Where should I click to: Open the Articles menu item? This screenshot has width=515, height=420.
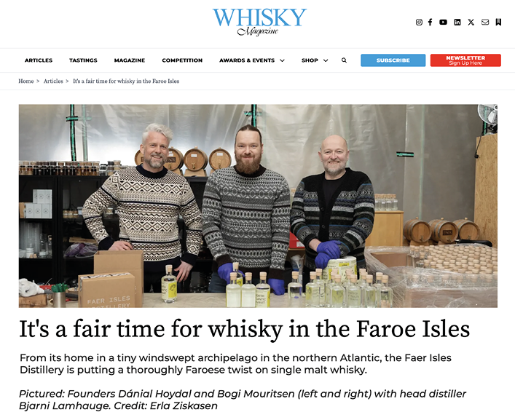pos(39,60)
